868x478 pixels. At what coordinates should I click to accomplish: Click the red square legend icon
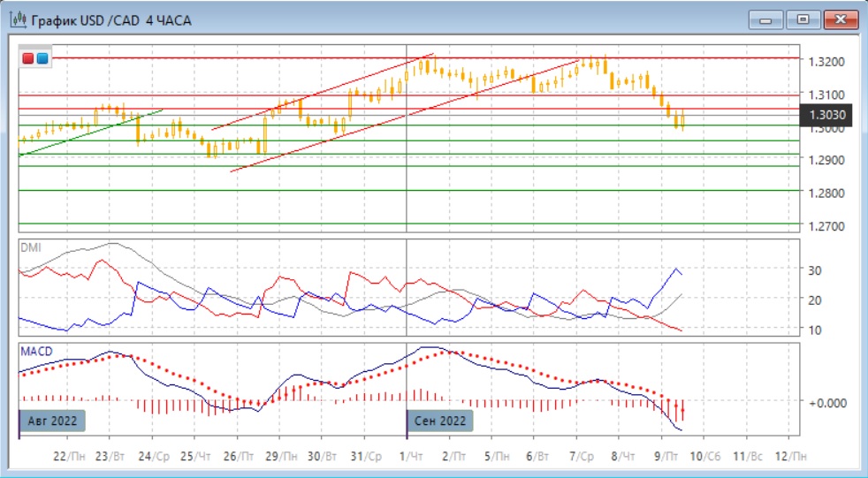[x=28, y=59]
